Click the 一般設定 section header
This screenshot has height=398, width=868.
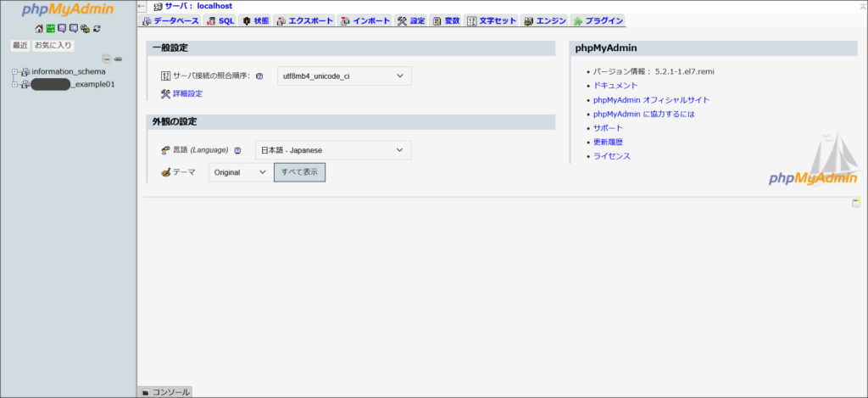click(x=351, y=48)
